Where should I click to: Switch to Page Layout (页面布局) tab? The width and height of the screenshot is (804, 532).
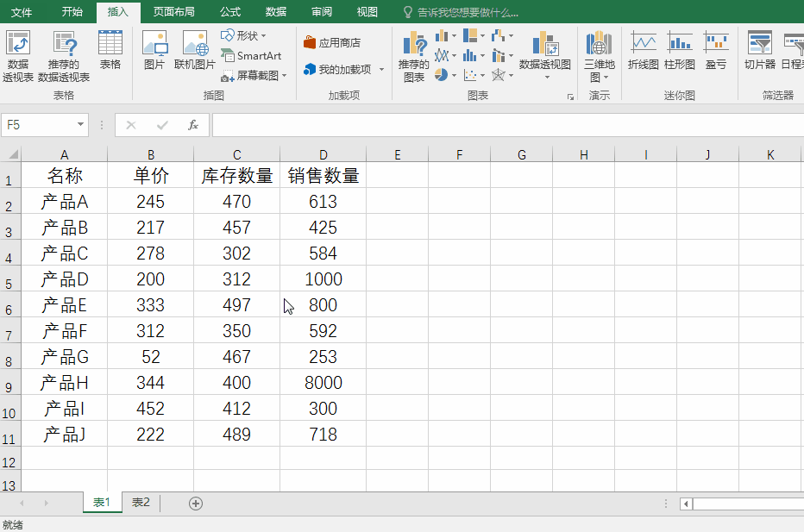click(173, 12)
